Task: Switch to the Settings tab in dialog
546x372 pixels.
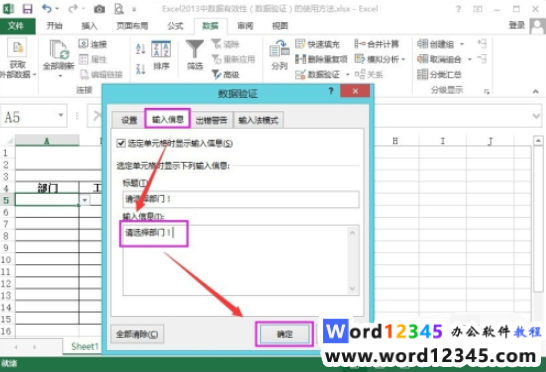Action: coord(129,121)
